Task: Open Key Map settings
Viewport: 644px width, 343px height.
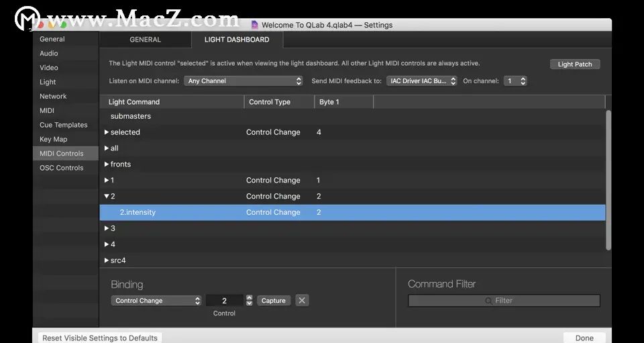Action: [x=54, y=139]
